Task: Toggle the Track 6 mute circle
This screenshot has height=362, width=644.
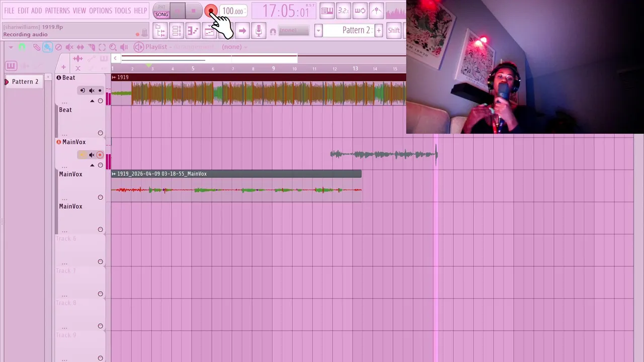Action: 100,261
